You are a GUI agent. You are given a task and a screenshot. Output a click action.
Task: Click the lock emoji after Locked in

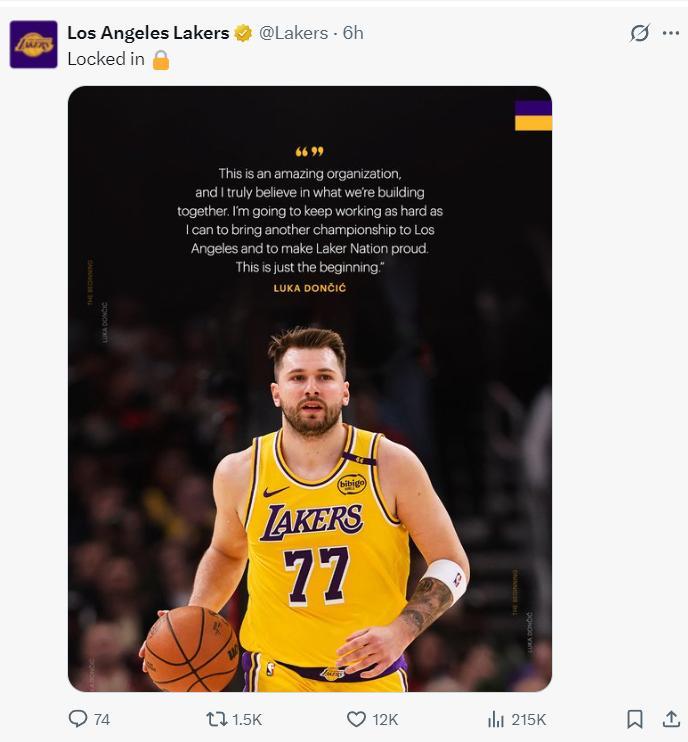161,60
